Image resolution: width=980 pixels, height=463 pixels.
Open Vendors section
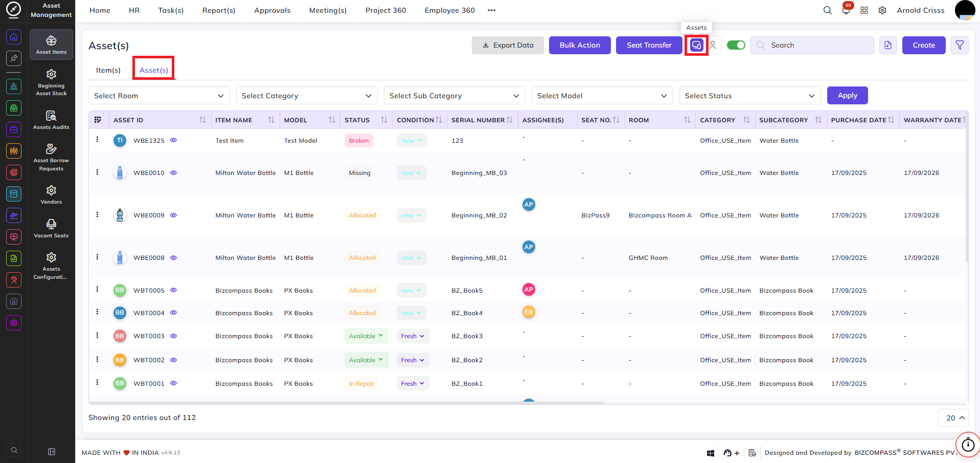pos(51,194)
